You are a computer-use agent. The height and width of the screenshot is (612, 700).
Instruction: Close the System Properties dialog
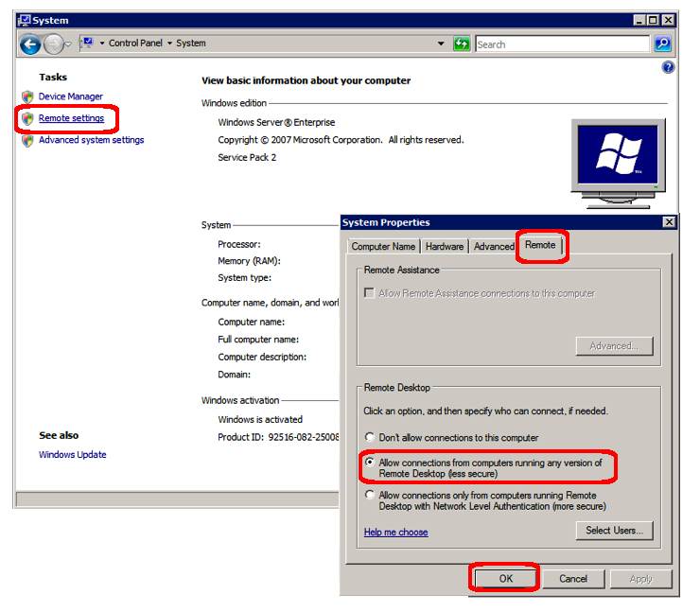tap(669, 222)
